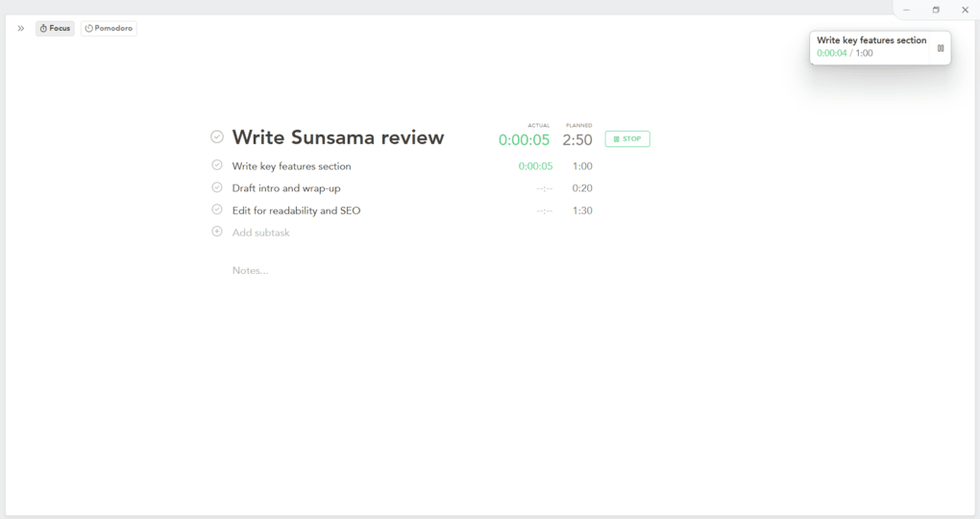
Task: Click 'Add subtask' placeholder text
Action: (x=260, y=233)
